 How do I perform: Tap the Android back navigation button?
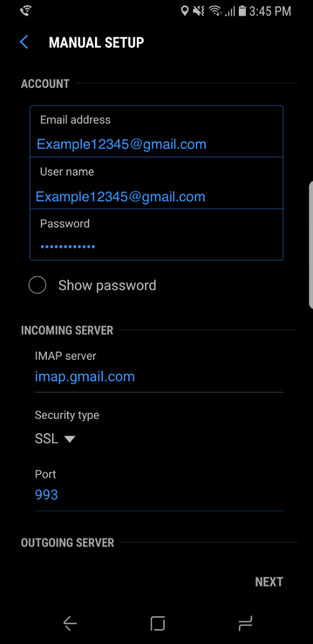[70, 624]
